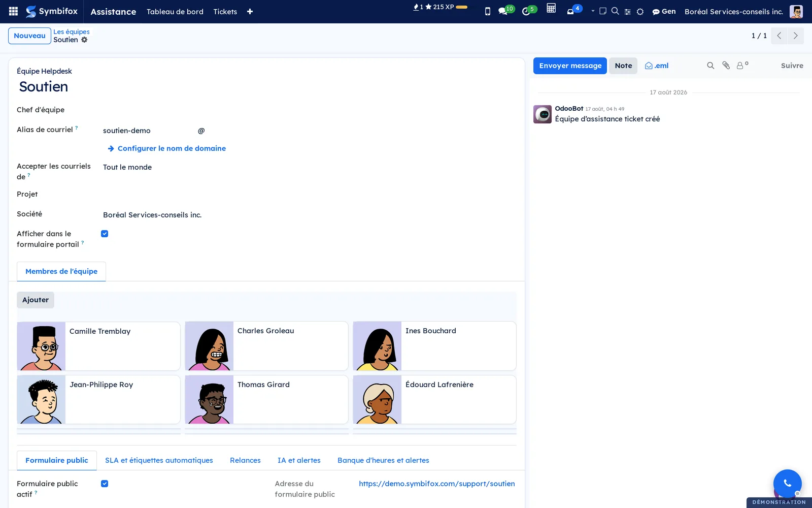Viewport: 812px width, 508px height.
Task: Switch to SLA et étiquettes automatiques tab
Action: point(159,460)
